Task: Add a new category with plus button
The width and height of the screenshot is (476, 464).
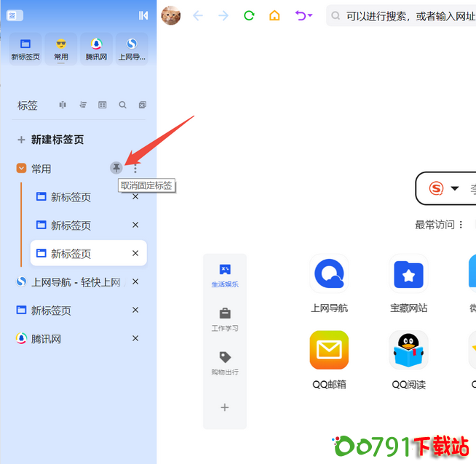Action: tap(225, 407)
